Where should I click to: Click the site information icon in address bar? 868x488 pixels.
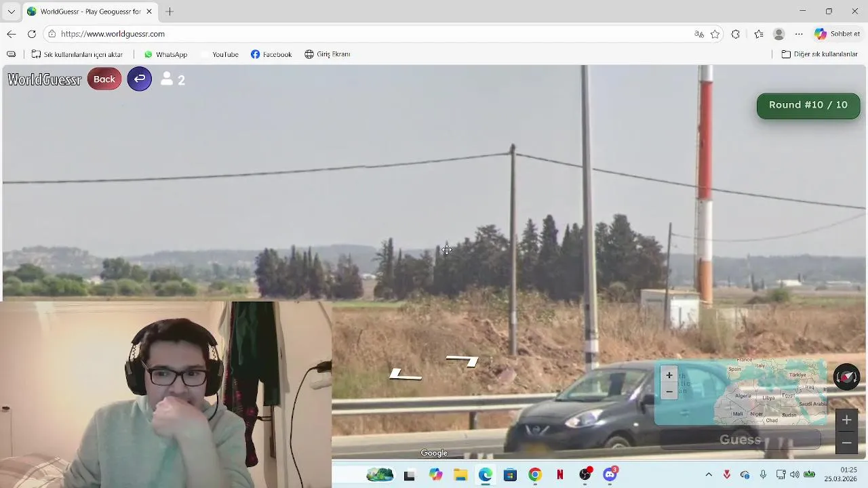click(x=52, y=34)
